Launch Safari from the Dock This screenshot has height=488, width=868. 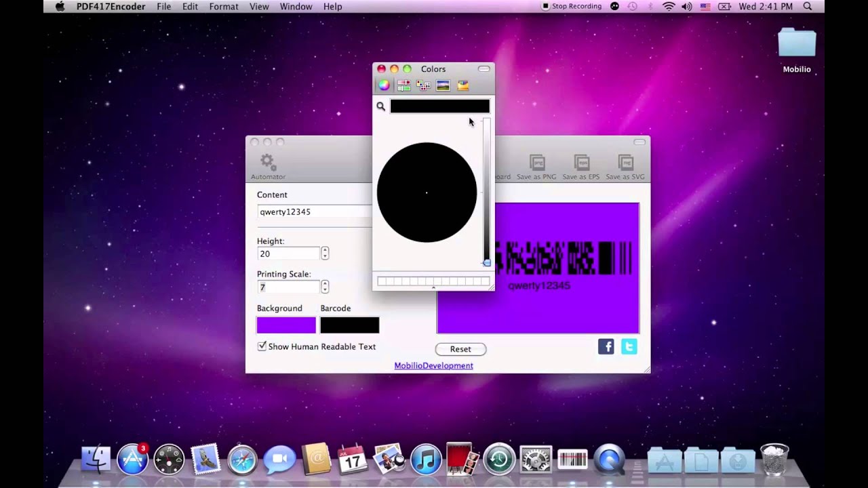coord(242,460)
